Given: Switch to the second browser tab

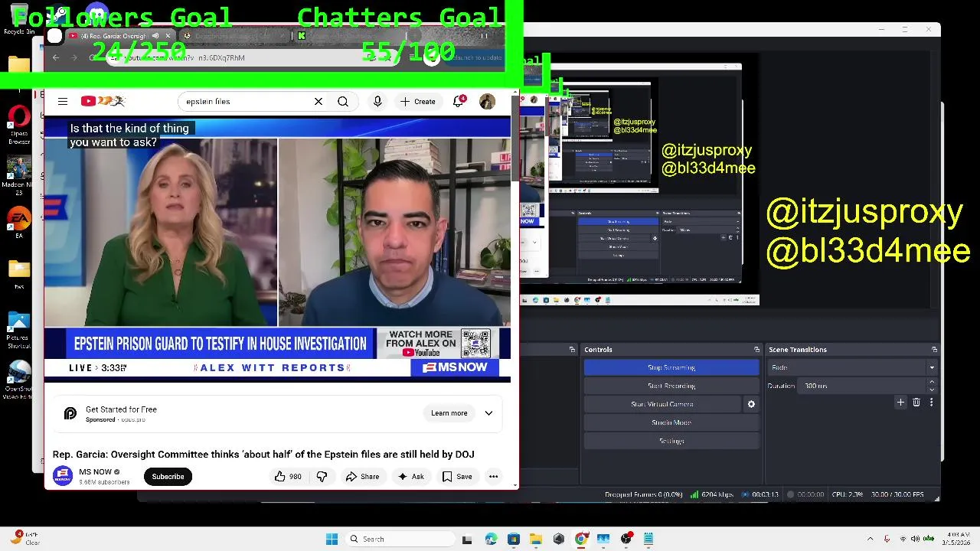Looking at the screenshot, I should coord(234,36).
